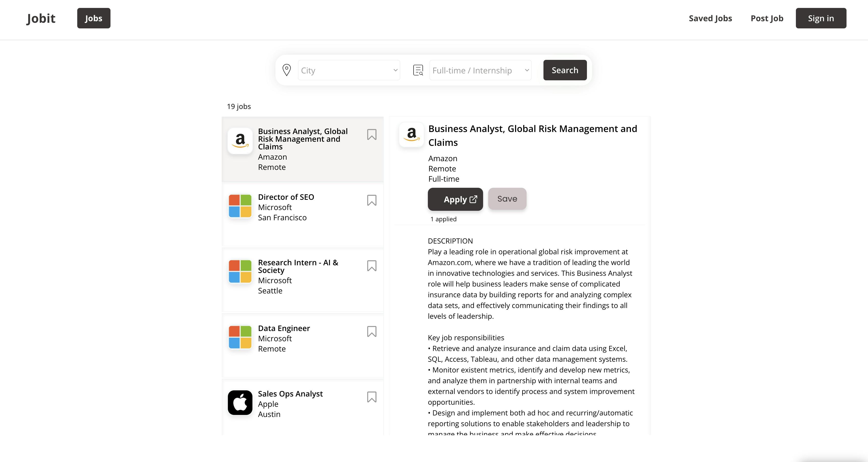The width and height of the screenshot is (868, 462).
Task: Expand the City dropdown chevron arrow
Action: point(395,70)
